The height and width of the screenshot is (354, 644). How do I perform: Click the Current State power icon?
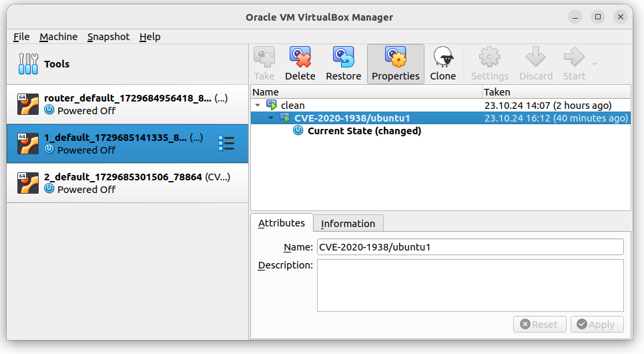[298, 131]
